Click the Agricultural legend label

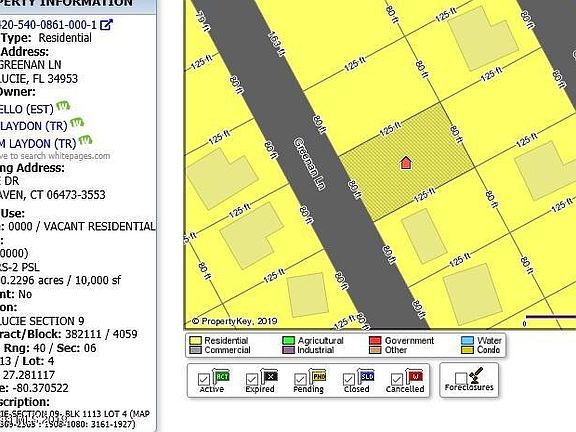point(321,341)
